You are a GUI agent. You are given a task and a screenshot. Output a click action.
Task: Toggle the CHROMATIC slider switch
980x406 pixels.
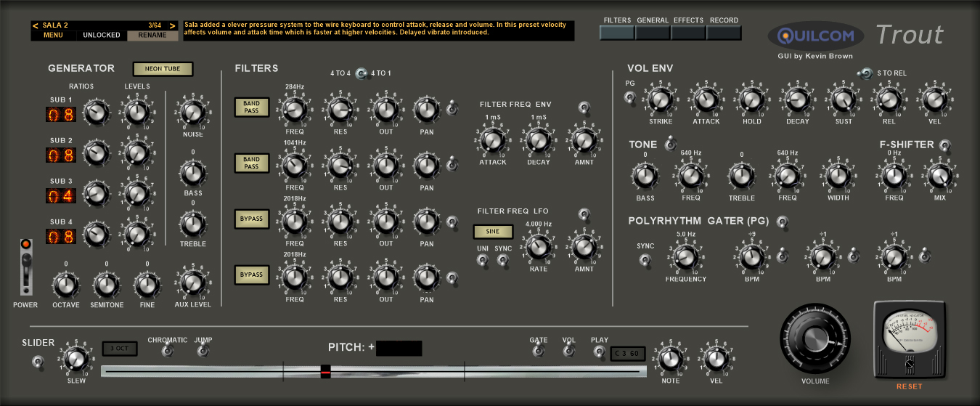(168, 351)
